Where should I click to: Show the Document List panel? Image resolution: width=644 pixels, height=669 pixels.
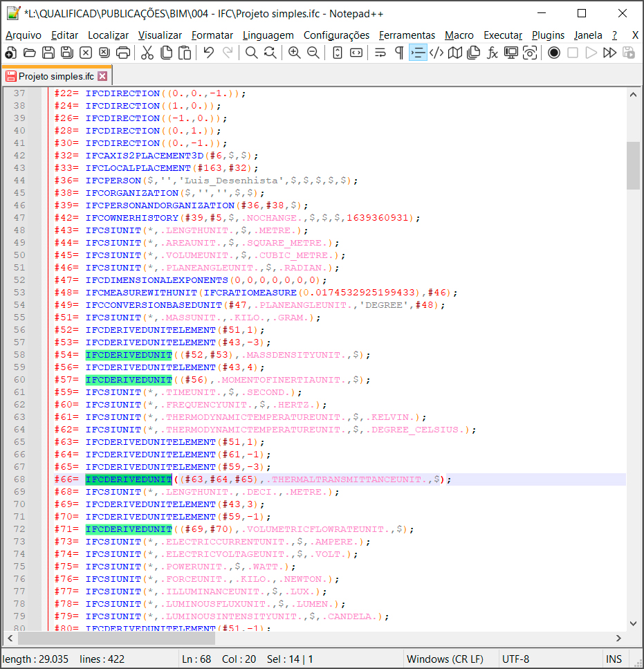tap(474, 53)
